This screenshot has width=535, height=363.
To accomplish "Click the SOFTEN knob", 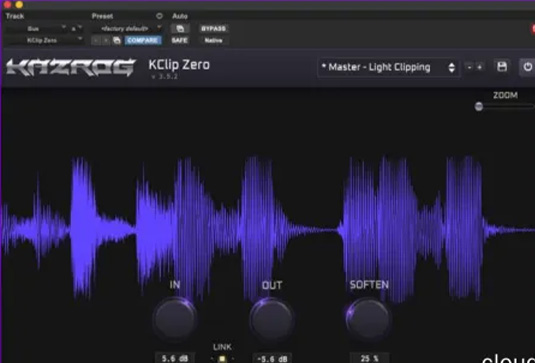I will [368, 319].
